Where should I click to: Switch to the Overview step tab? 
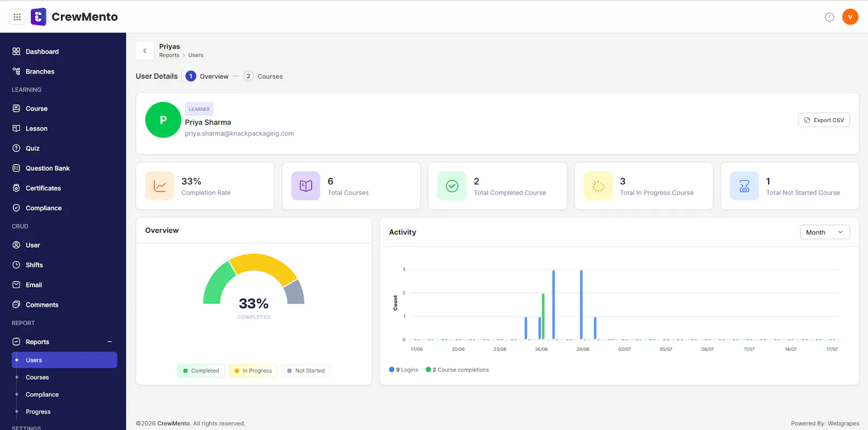tap(207, 76)
